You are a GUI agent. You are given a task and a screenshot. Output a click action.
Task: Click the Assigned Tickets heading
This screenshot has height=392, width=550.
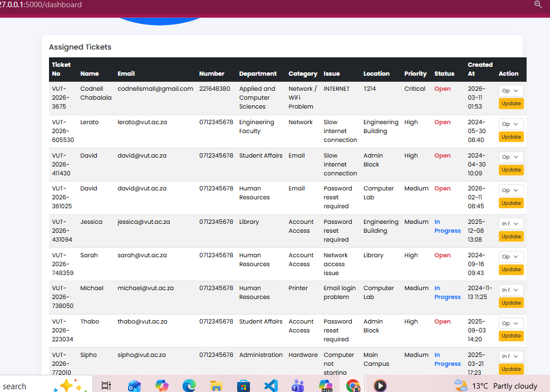point(80,47)
